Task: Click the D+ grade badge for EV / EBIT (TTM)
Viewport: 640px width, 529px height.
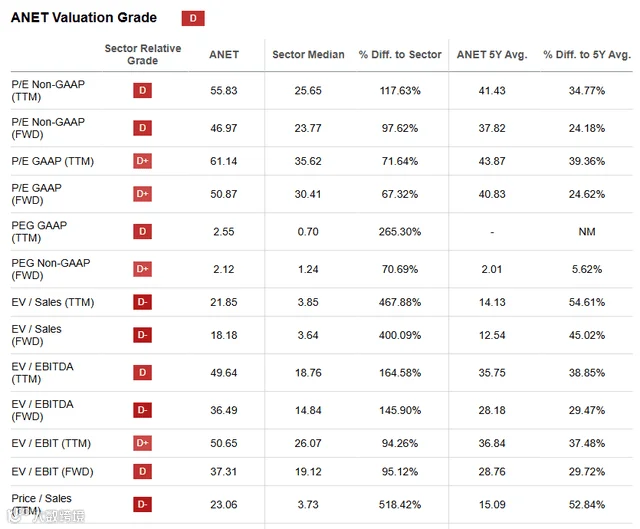Action: pos(142,443)
